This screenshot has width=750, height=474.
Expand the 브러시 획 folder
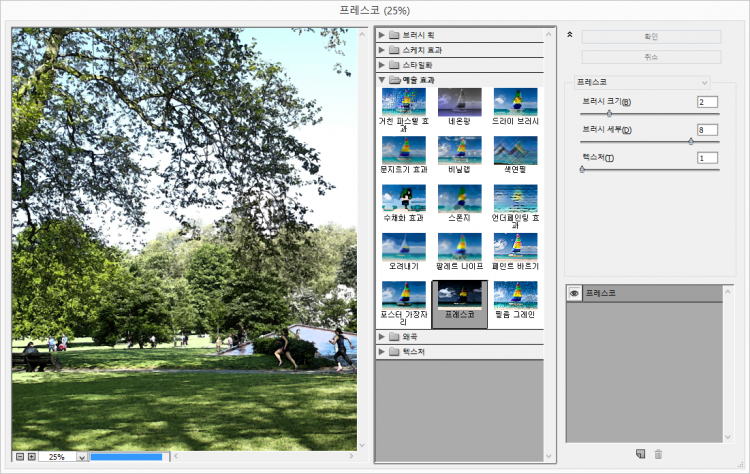pos(382,35)
